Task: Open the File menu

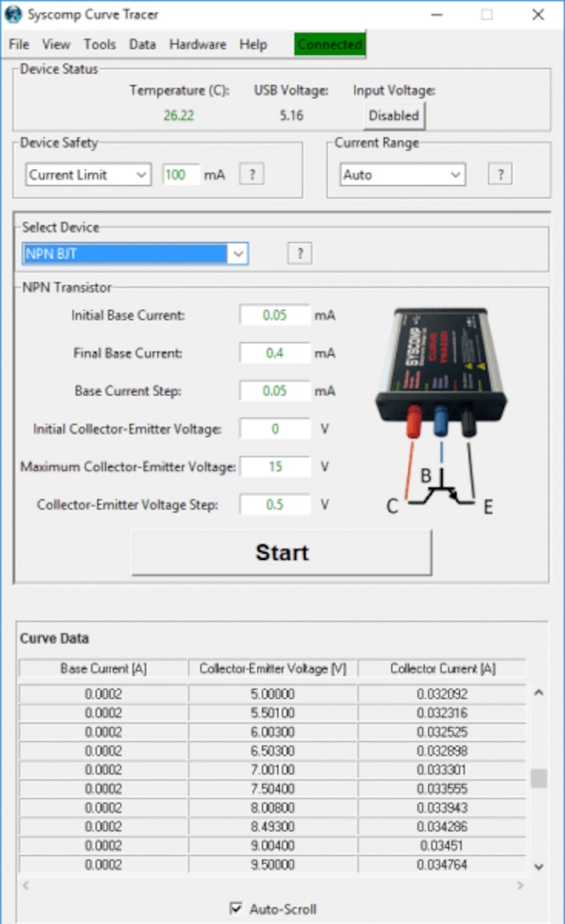Action: (x=19, y=44)
